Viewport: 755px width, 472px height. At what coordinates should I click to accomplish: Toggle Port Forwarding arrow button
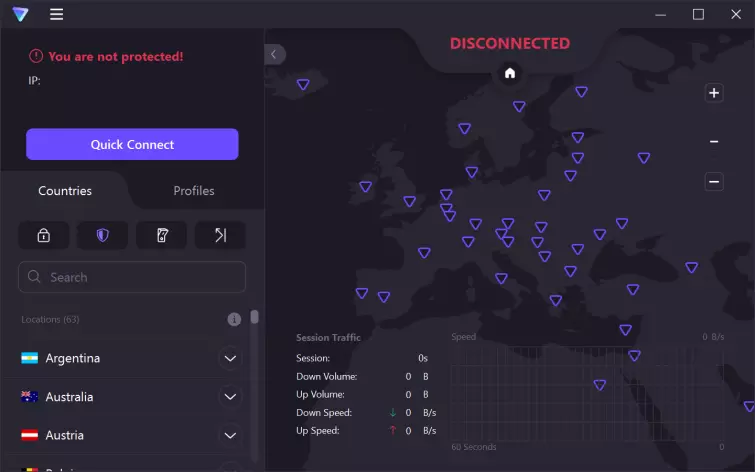(220, 235)
